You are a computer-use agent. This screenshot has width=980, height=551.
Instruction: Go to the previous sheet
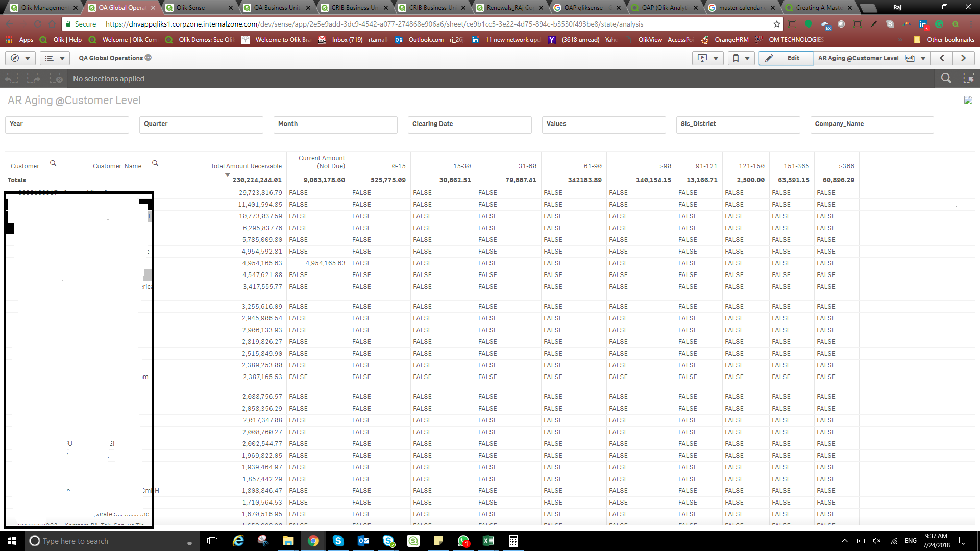pos(942,58)
